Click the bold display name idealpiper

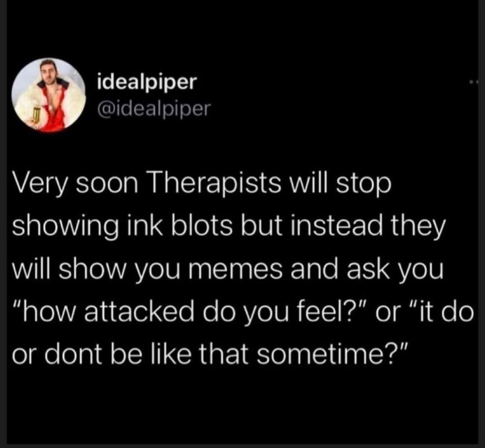[147, 82]
